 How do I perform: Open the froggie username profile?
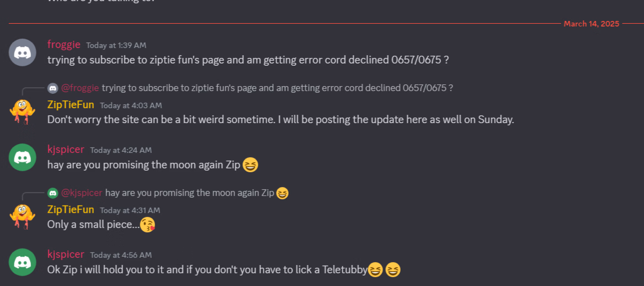click(x=64, y=45)
